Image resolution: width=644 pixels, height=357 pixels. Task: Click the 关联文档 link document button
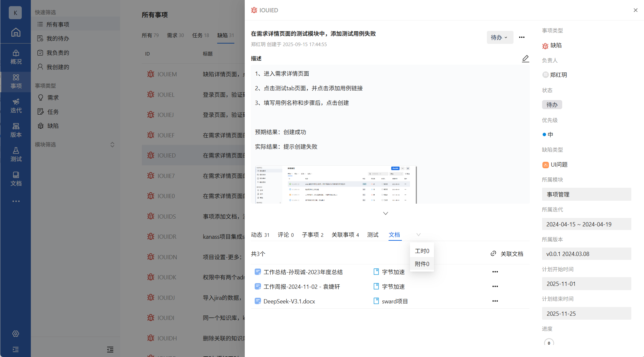507,254
